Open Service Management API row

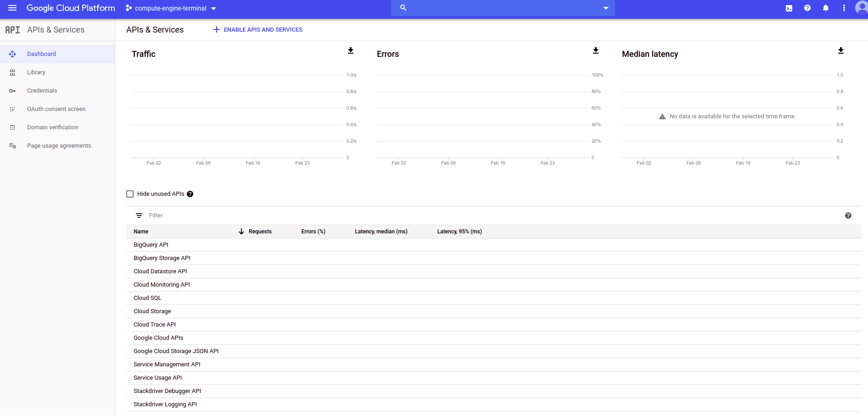(493, 365)
